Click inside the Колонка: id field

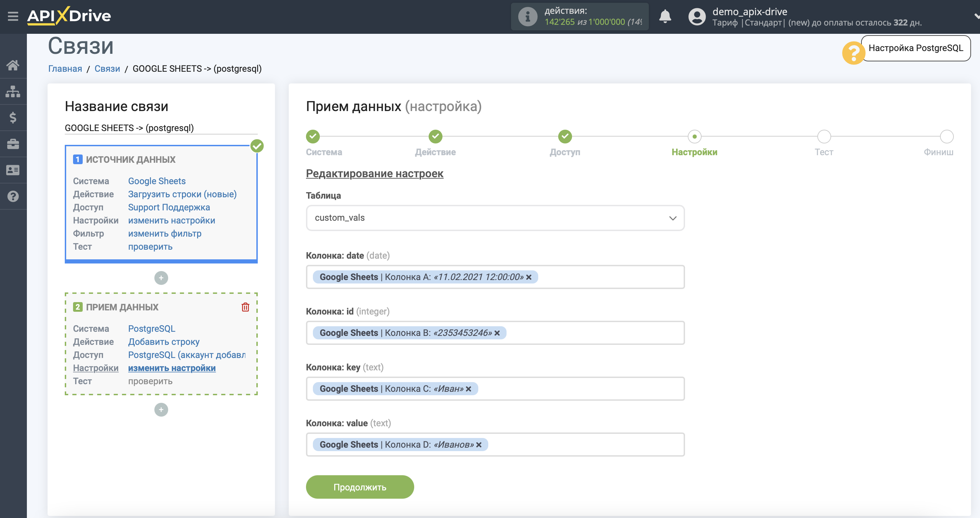(495, 333)
